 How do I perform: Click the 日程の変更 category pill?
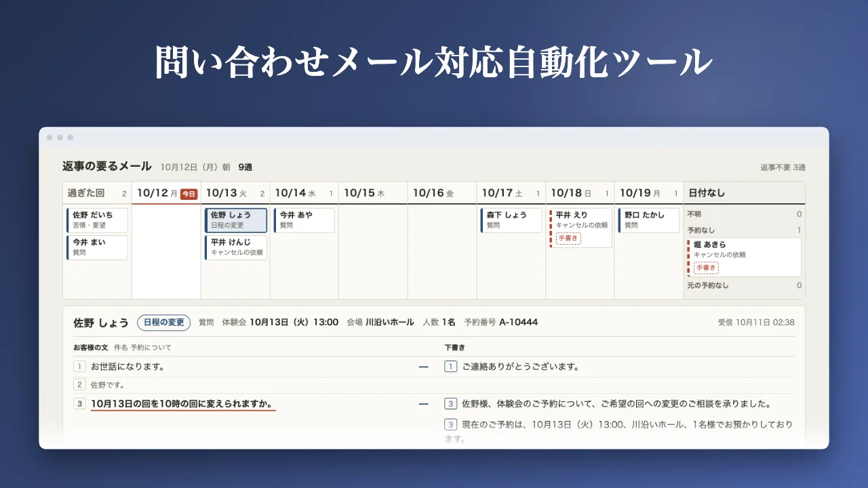coord(164,322)
